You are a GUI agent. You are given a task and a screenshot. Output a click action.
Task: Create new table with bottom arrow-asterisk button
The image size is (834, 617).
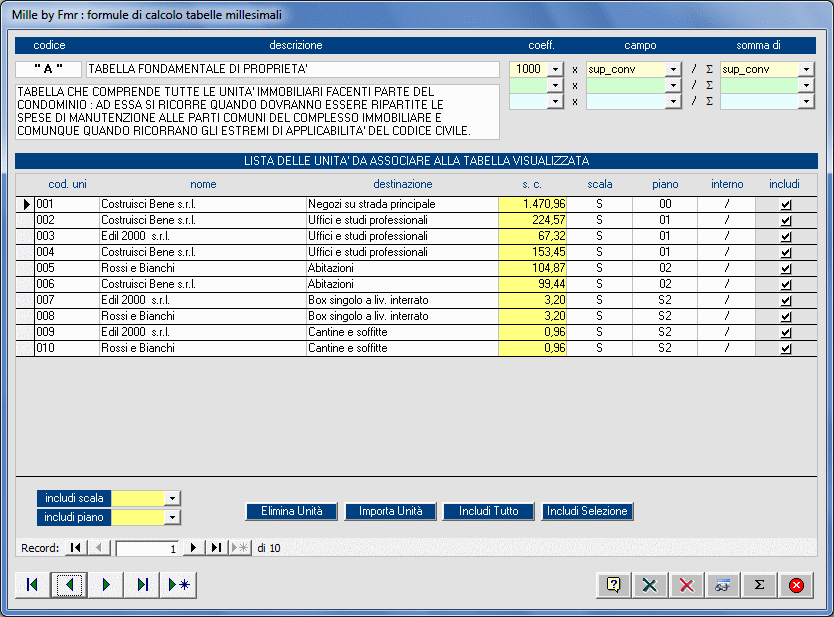[179, 585]
